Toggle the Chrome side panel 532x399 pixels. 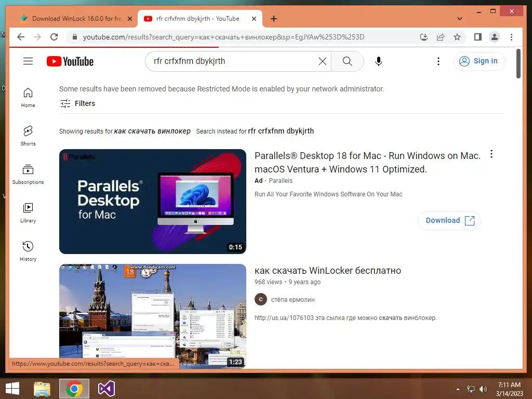point(478,37)
